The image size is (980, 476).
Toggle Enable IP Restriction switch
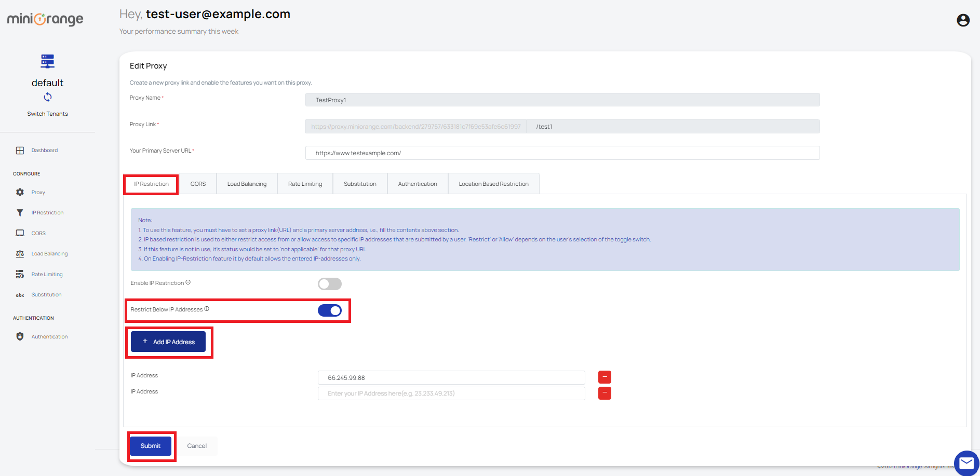[330, 284]
